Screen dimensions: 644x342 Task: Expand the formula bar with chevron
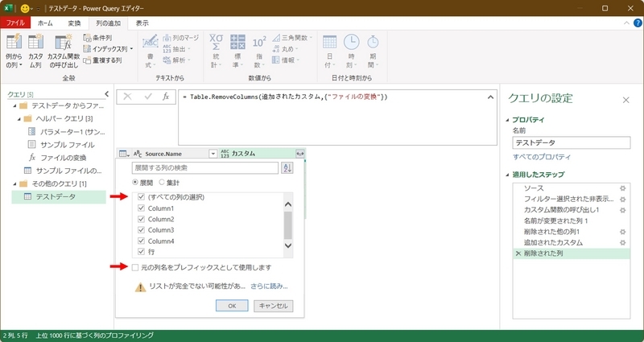click(x=490, y=97)
